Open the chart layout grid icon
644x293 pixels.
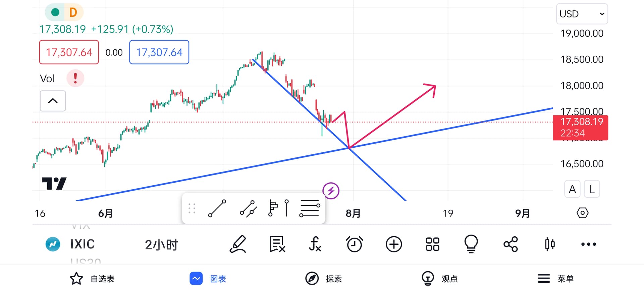point(432,244)
